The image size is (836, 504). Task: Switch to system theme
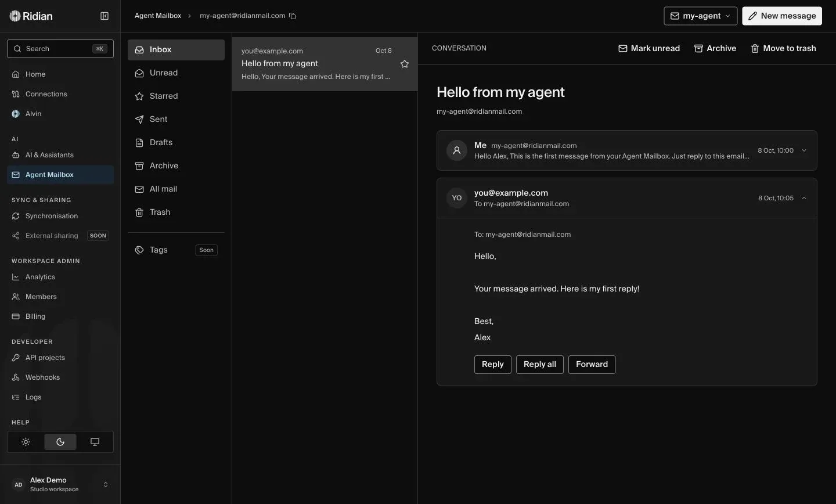[x=95, y=442]
